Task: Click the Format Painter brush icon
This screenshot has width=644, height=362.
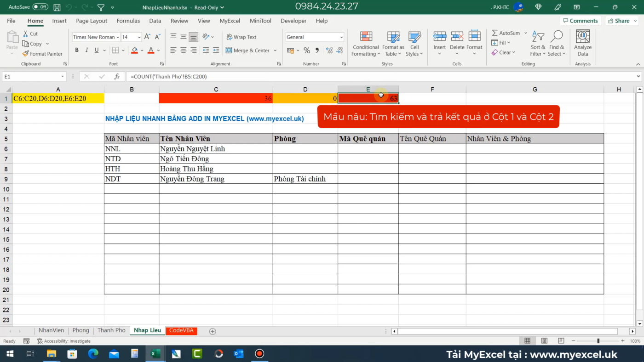Action: tap(26, 54)
